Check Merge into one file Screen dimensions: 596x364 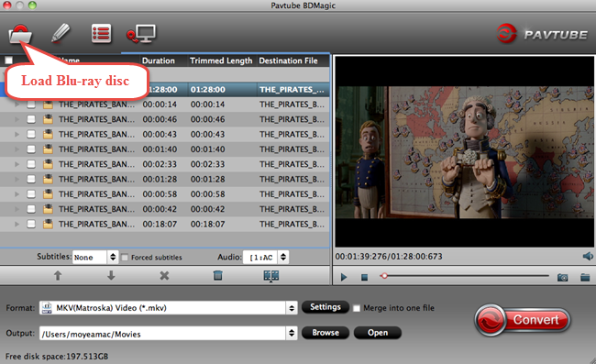pyautogui.click(x=357, y=308)
